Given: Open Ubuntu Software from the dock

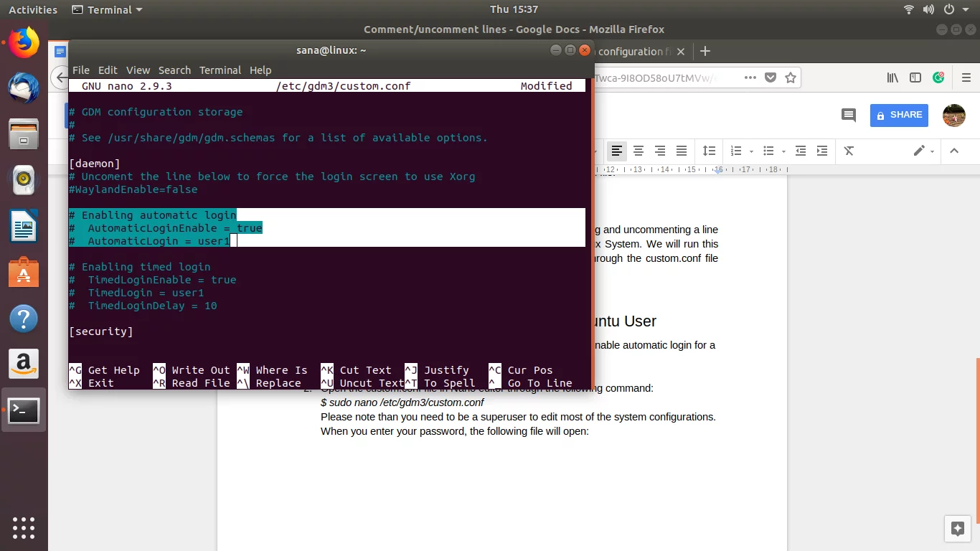Looking at the screenshot, I should (24, 273).
